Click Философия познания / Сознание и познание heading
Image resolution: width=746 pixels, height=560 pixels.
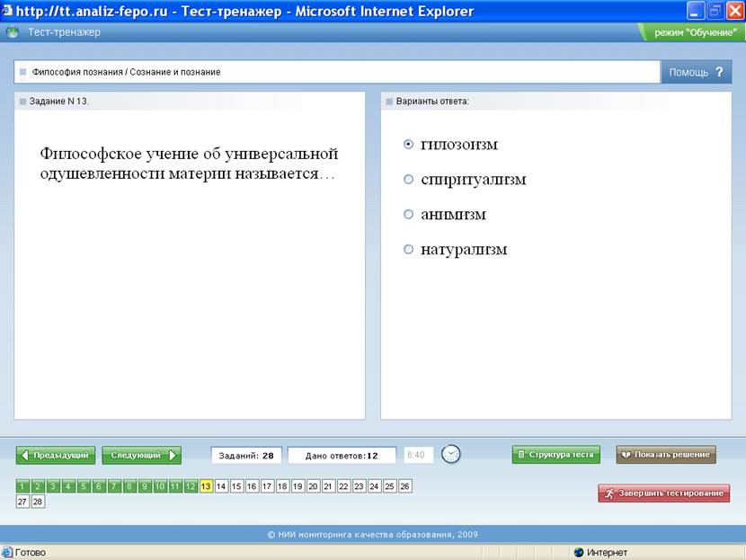point(126,72)
